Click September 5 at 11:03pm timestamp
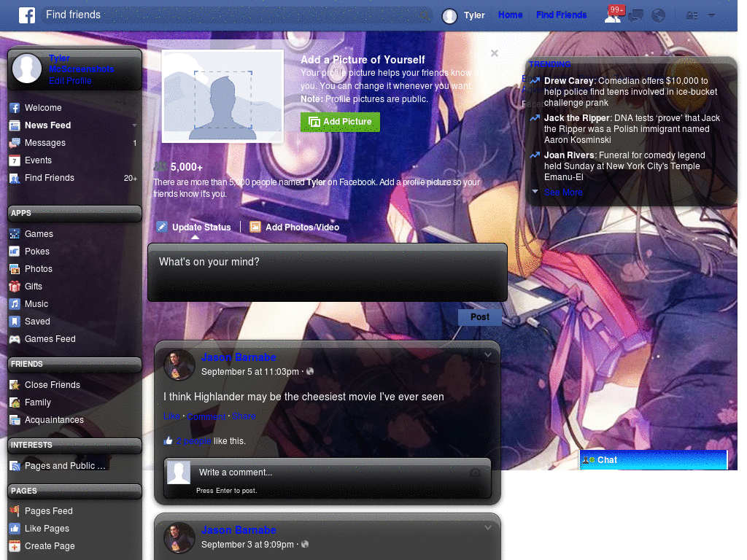Screen dimensions: 747x560 click(x=250, y=372)
